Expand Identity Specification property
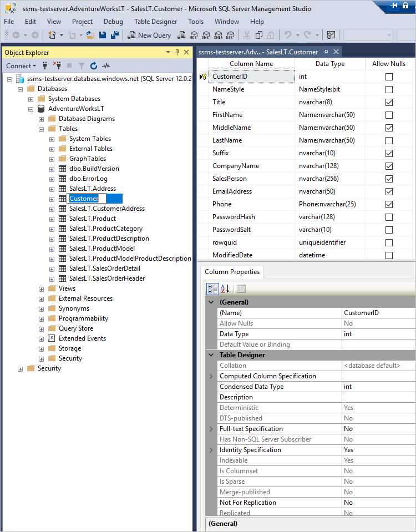The width and height of the screenshot is (416, 532). 211,450
